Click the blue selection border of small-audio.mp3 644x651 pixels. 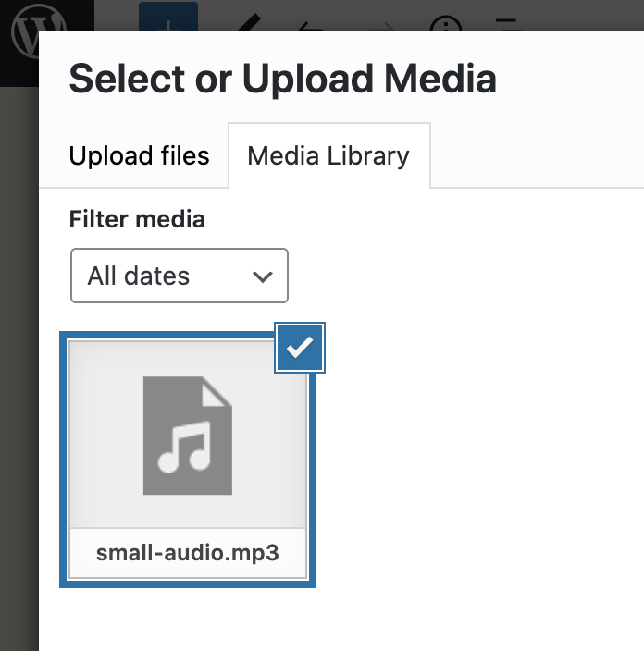pos(63,460)
